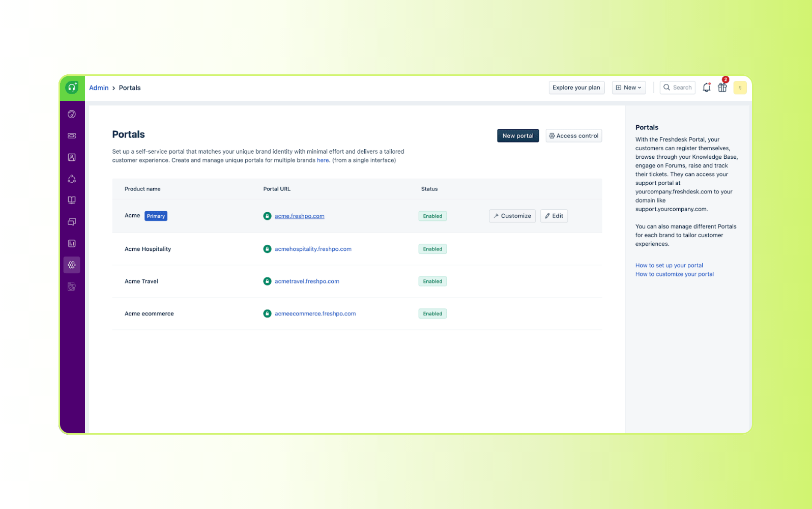Click the Acme product name in first row

(x=132, y=215)
